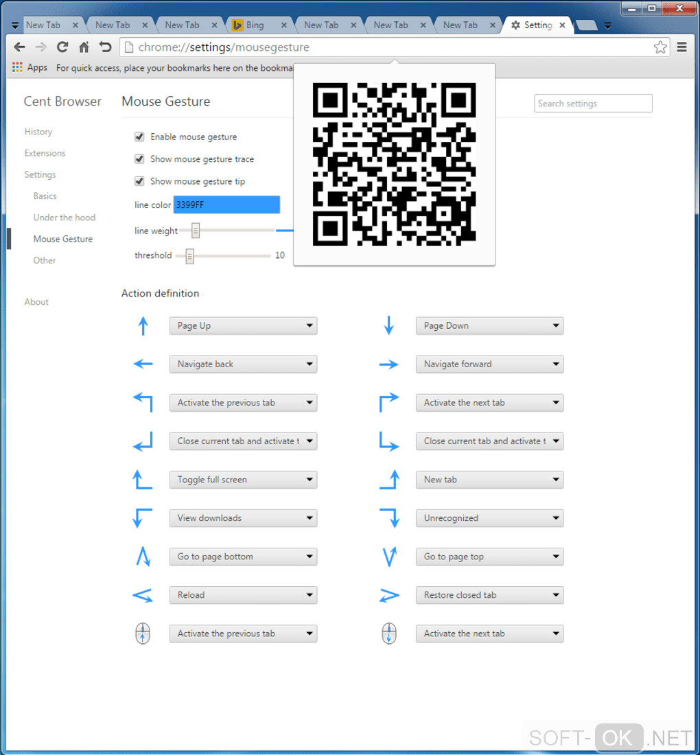
Task: Click the down-then-right gesture icon
Action: click(389, 441)
